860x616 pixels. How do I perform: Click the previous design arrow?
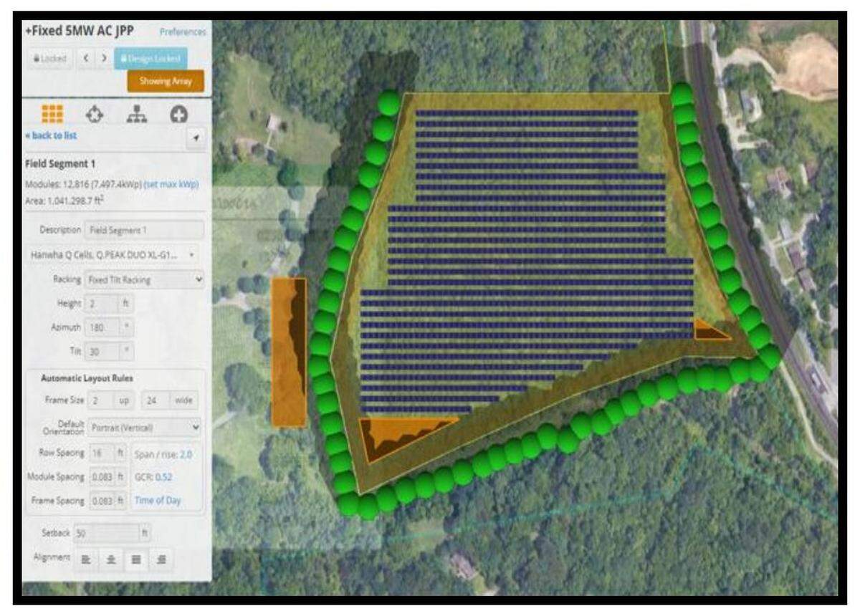click(x=86, y=59)
